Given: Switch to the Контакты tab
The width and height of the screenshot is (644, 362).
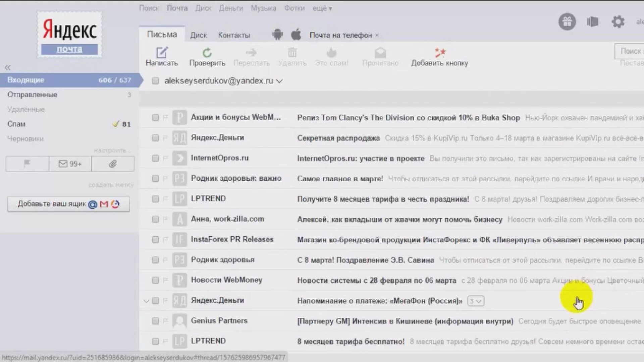Looking at the screenshot, I should [234, 35].
